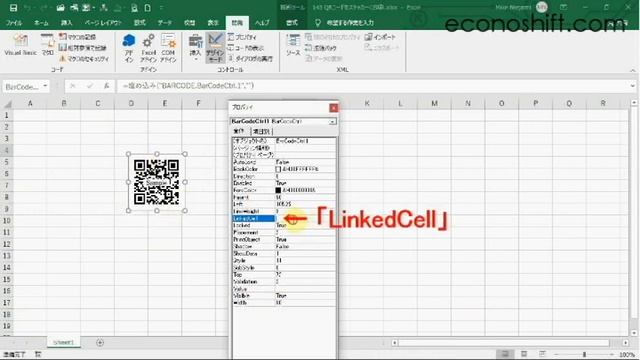Click 拡張パック (Expansion Packs) in XML group

pos(321,48)
